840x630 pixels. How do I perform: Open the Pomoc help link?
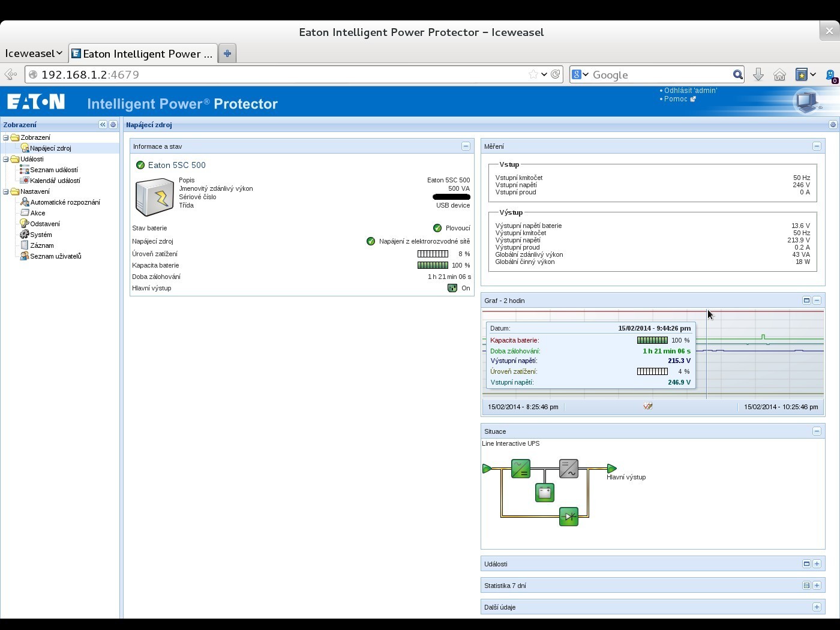(676, 99)
